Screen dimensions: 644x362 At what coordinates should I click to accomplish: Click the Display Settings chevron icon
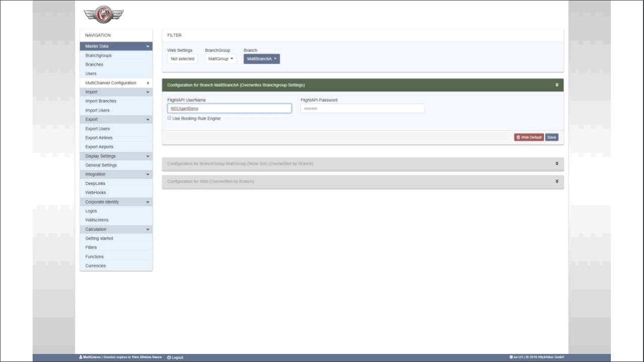[x=148, y=156]
